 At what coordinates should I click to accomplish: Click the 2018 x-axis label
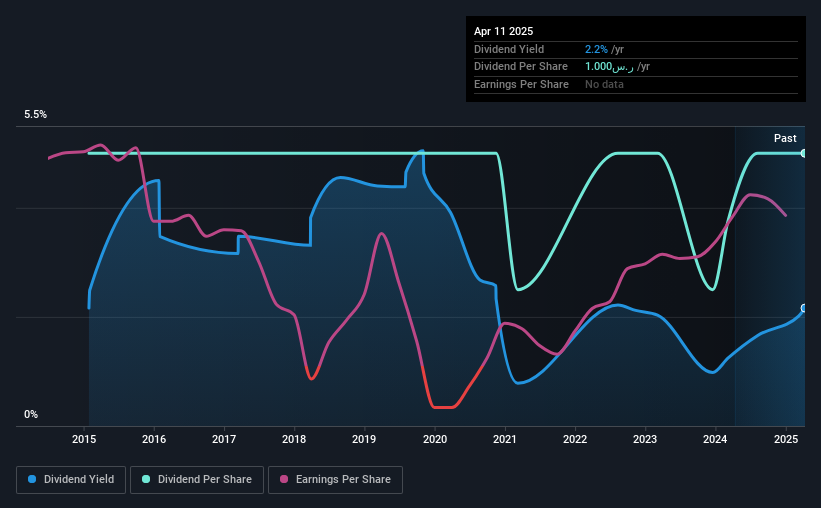click(294, 439)
